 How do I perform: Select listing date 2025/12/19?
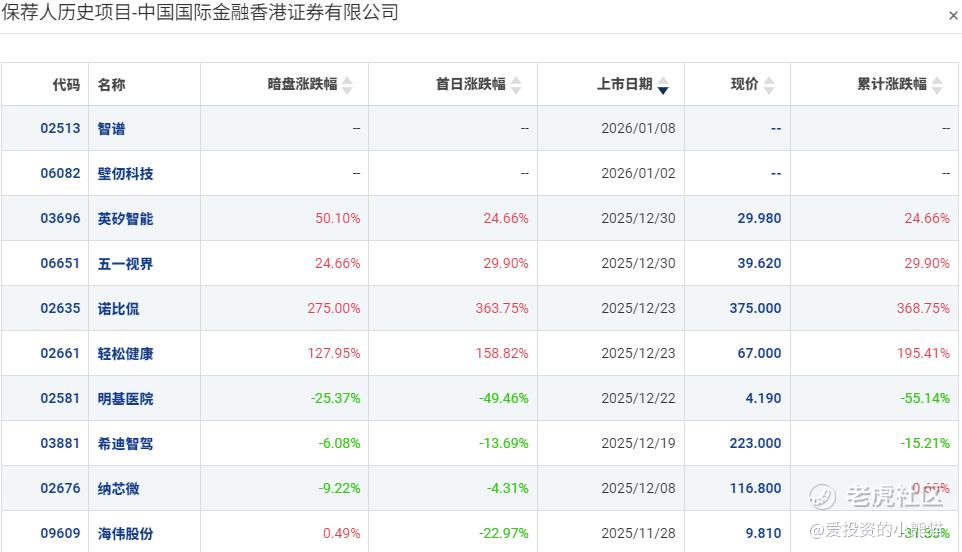click(638, 443)
